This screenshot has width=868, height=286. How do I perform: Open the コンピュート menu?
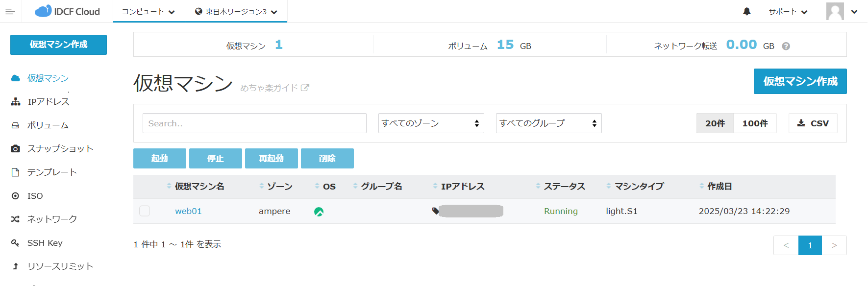click(x=149, y=12)
